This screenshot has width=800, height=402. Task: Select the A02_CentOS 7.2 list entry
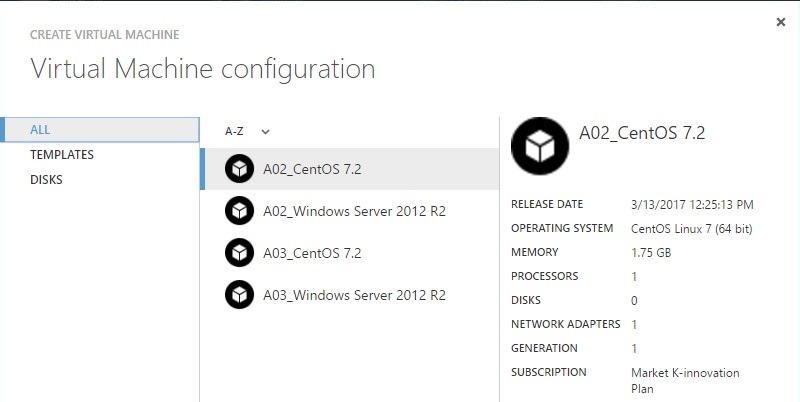pyautogui.click(x=312, y=169)
